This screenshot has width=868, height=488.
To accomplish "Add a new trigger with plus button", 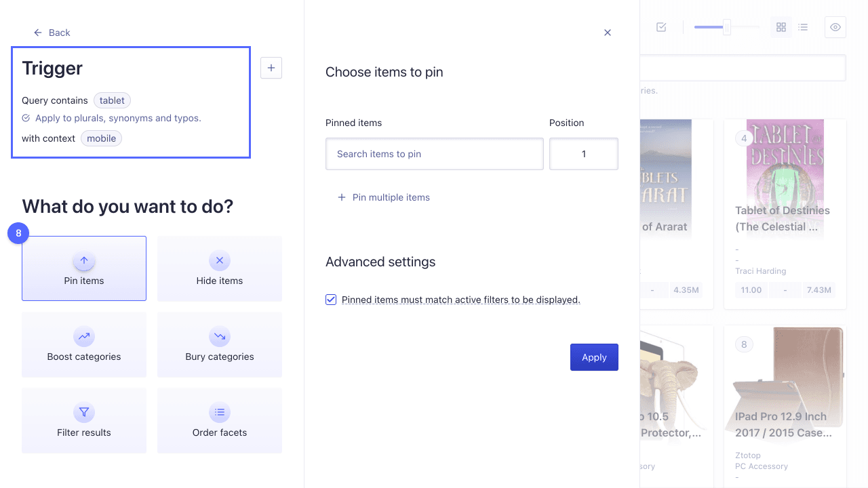I will (271, 68).
